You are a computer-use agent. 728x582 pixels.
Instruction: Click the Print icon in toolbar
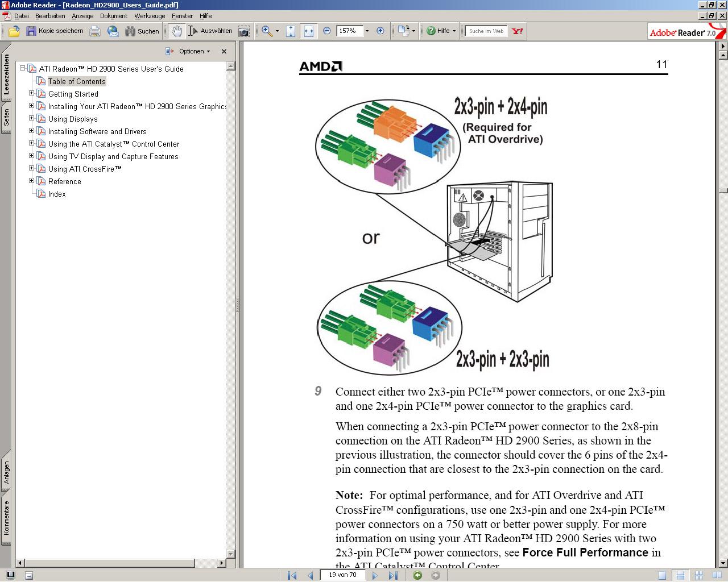click(x=95, y=31)
